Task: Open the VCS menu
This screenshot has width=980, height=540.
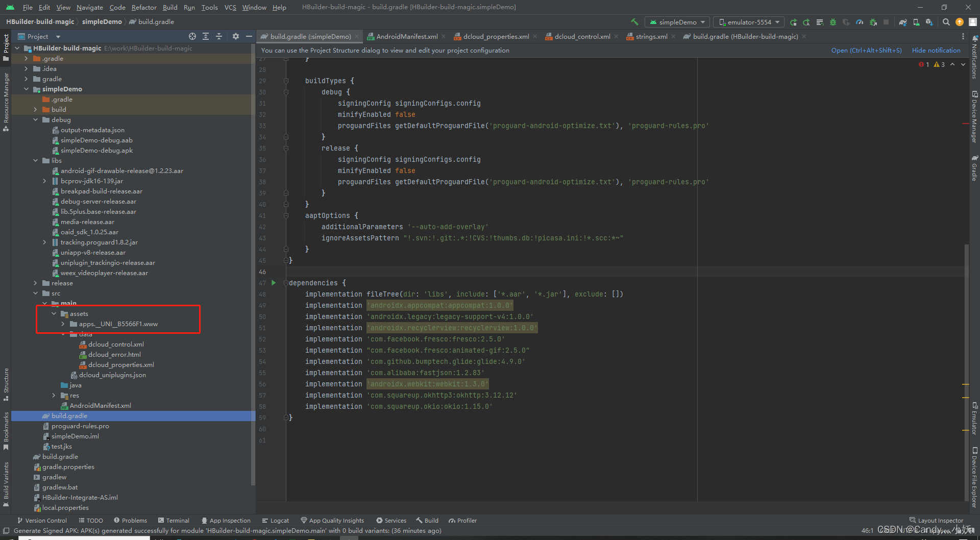Action: point(230,7)
